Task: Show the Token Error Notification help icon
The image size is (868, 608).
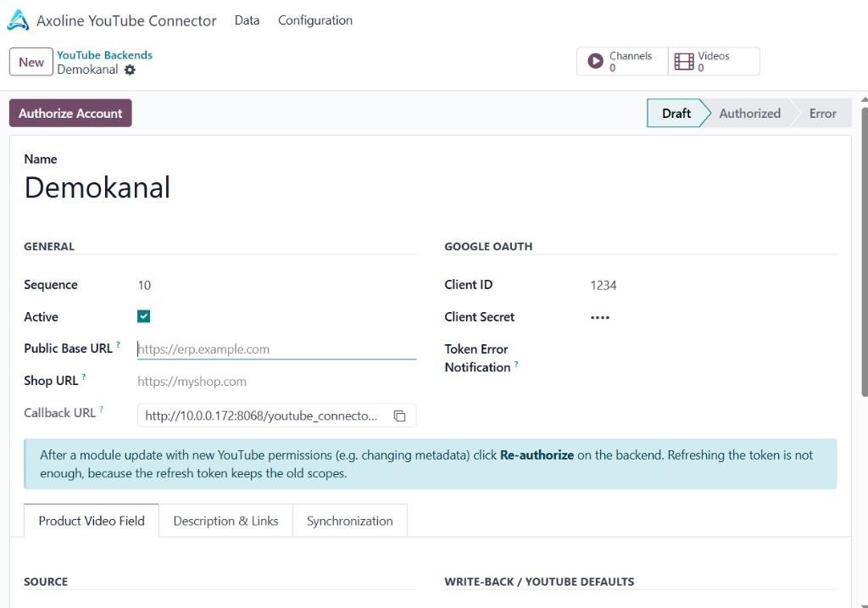Action: (x=516, y=364)
